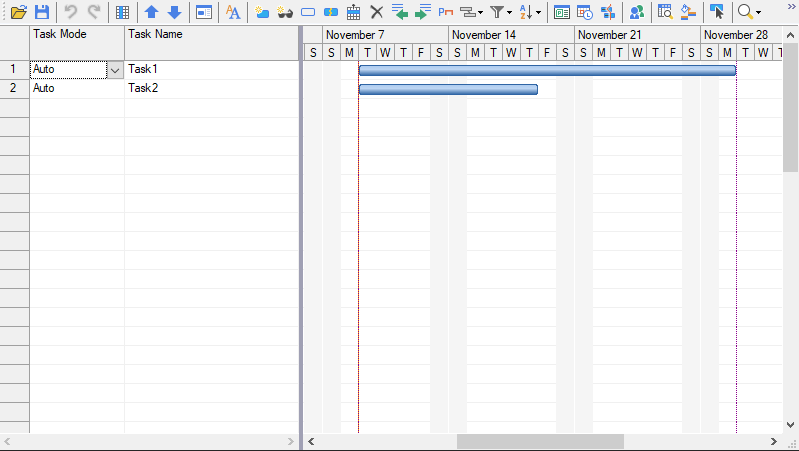
Task: Expand the toolbar overflow chevron
Action: 789,6
